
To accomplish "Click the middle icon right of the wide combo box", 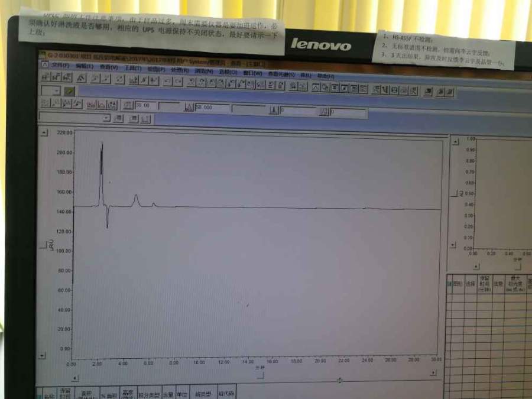I will [x=134, y=119].
